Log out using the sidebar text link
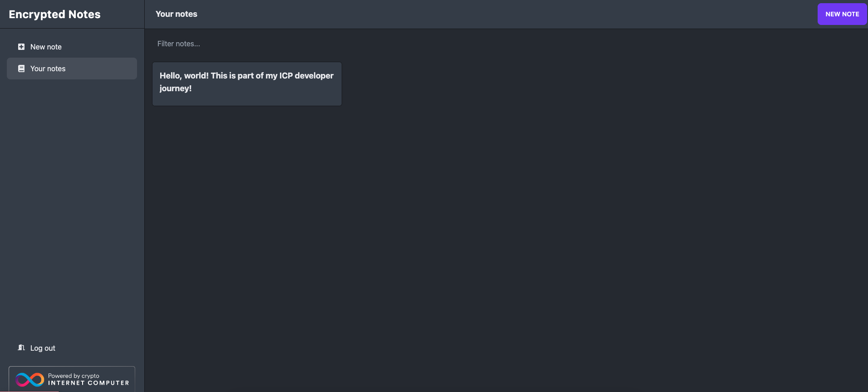Image resolution: width=868 pixels, height=392 pixels. tap(43, 348)
